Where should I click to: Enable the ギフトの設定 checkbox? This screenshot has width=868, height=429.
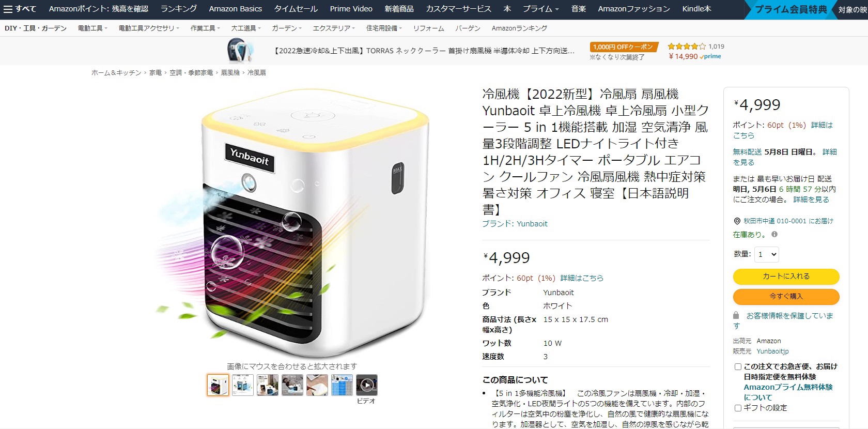tap(738, 408)
